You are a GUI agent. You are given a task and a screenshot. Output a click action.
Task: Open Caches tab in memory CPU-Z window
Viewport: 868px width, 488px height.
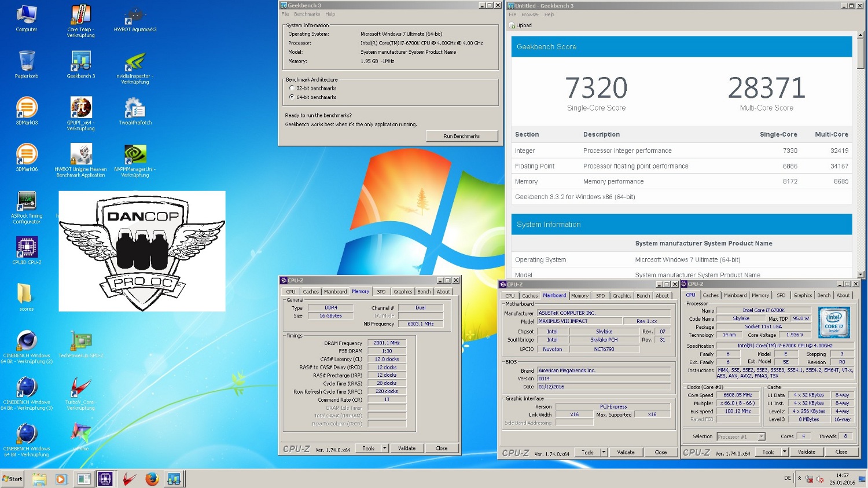[x=311, y=292]
